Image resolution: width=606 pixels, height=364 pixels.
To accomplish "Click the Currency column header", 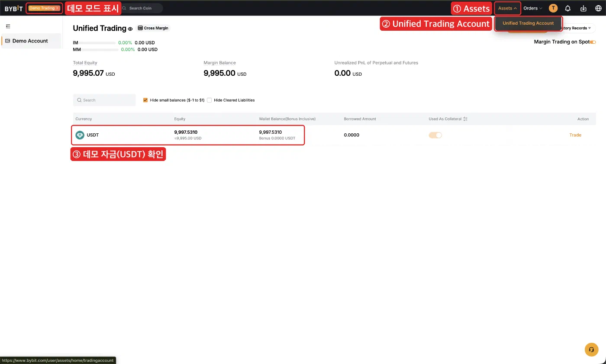I will pos(84,119).
